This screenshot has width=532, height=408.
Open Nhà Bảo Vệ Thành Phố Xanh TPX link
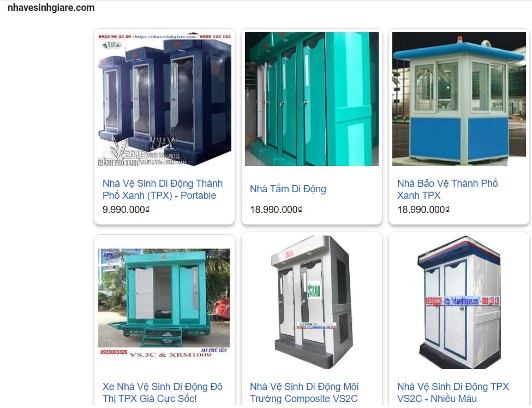pos(447,190)
